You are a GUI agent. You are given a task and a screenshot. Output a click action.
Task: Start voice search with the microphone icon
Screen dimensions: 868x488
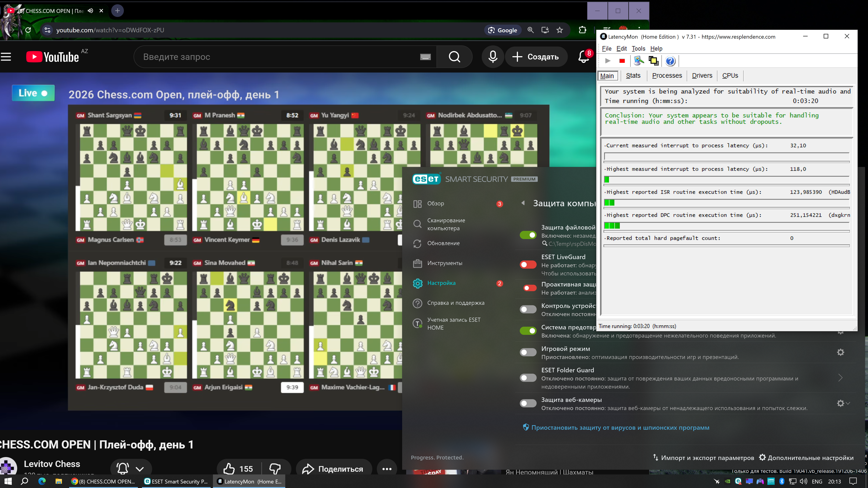[493, 57]
